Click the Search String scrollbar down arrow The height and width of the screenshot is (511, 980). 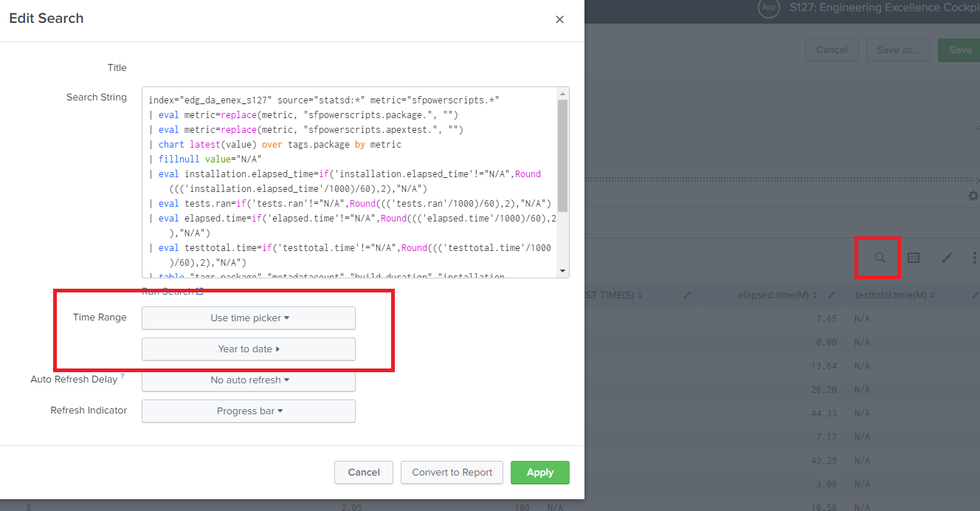(x=563, y=271)
